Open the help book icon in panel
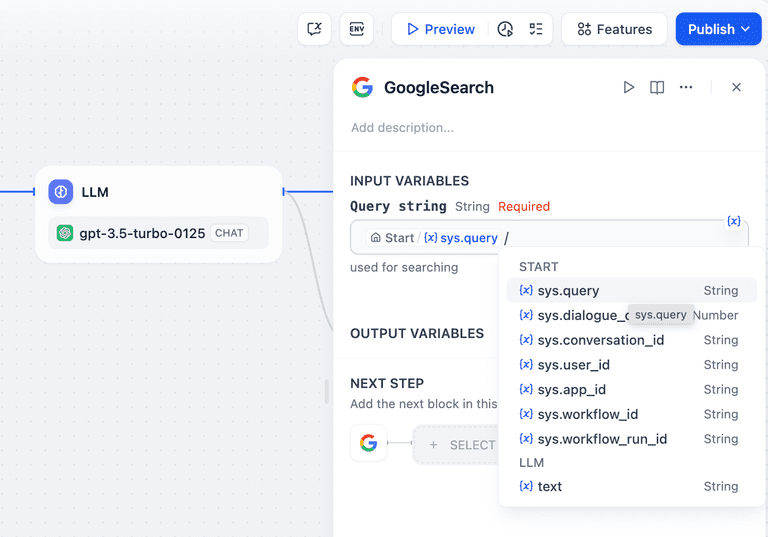 coord(657,87)
